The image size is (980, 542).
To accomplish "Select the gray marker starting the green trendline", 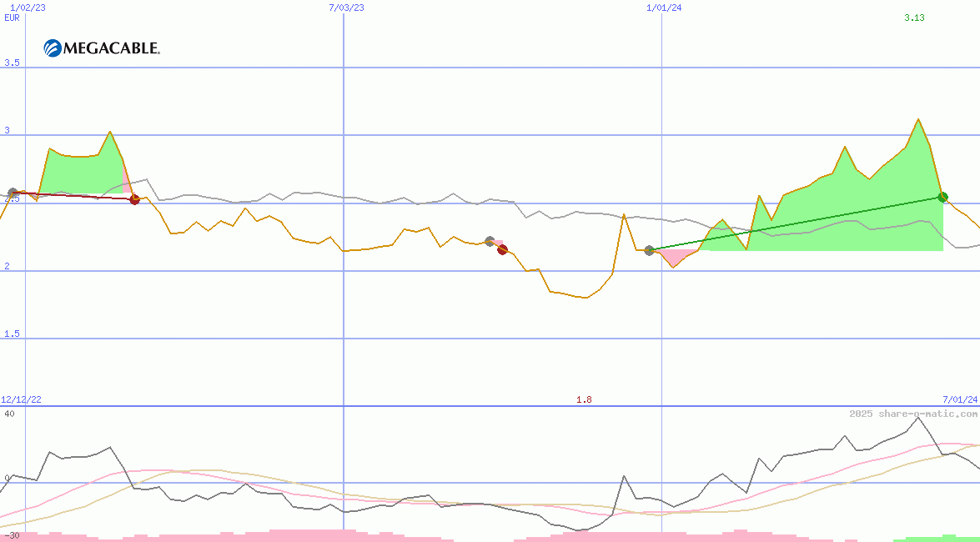I will (649, 248).
